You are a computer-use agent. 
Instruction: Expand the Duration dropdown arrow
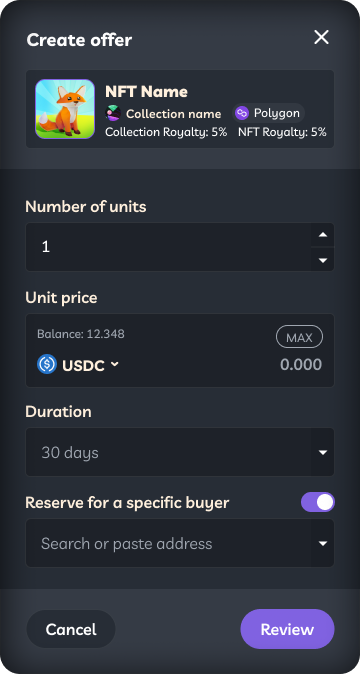point(323,452)
